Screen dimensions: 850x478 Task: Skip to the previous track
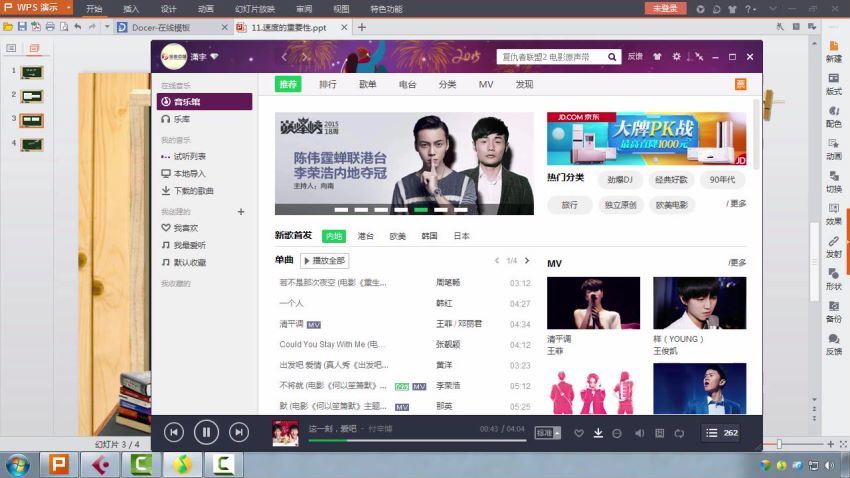(173, 432)
